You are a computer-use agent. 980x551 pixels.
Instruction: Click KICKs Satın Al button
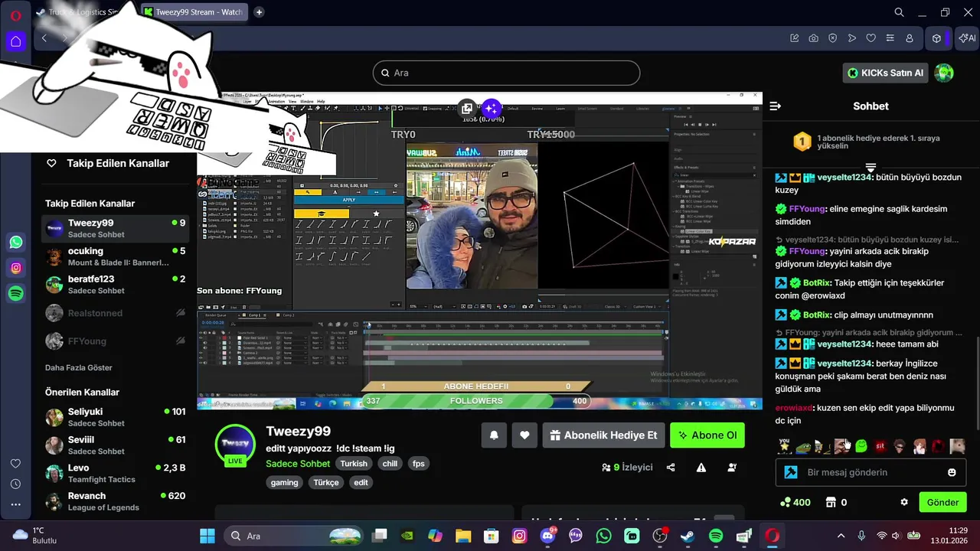887,73
